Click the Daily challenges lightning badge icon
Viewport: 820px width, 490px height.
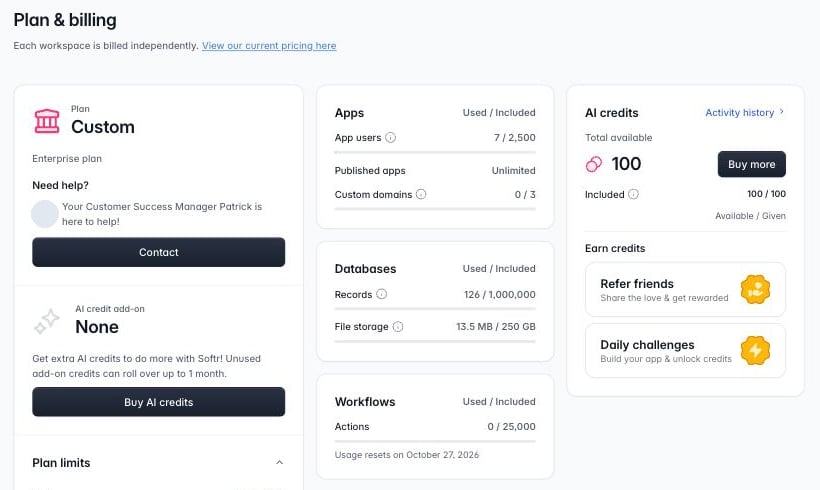755,350
